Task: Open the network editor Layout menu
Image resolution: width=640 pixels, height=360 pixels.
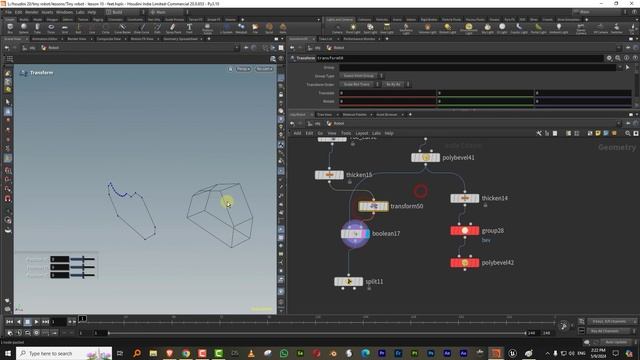Action: tap(362, 133)
